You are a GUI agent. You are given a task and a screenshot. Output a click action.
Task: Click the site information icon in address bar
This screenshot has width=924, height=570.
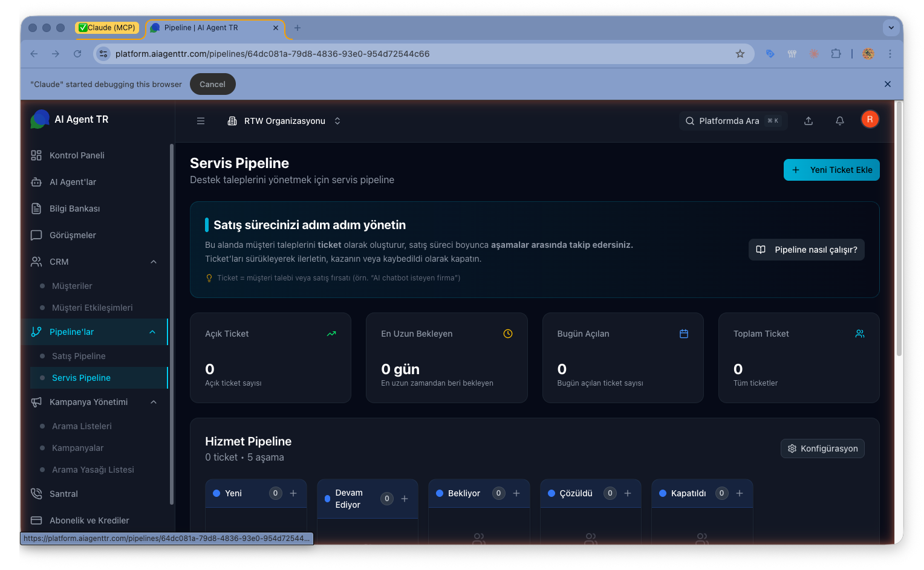point(103,54)
